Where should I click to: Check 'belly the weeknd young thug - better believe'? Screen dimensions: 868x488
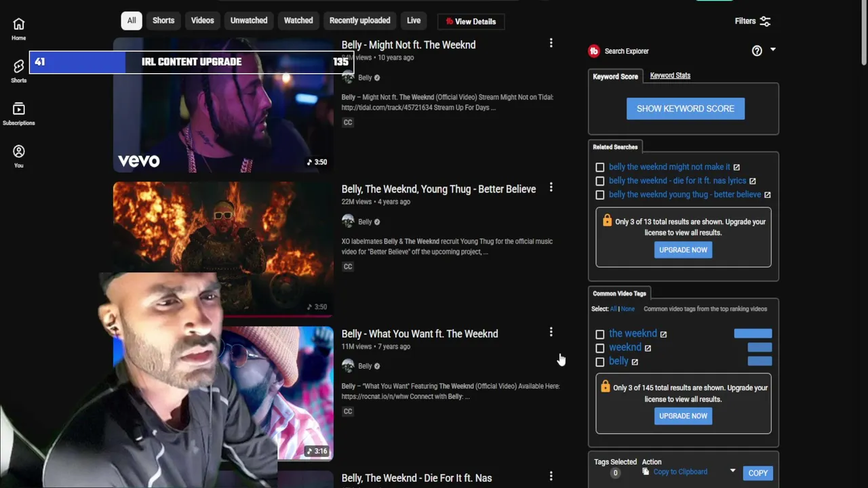pos(599,195)
